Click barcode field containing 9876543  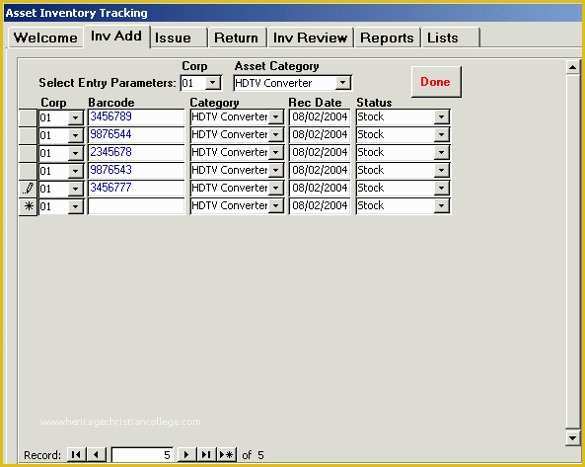(137, 171)
